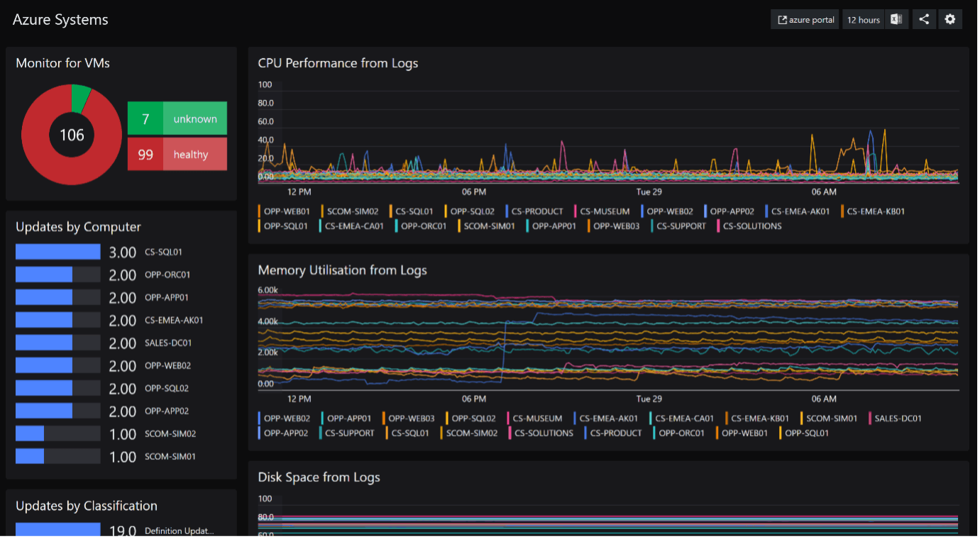
Task: Toggle OPP-WEB02 series in Memory Utilisation legend
Action: pyautogui.click(x=284, y=418)
